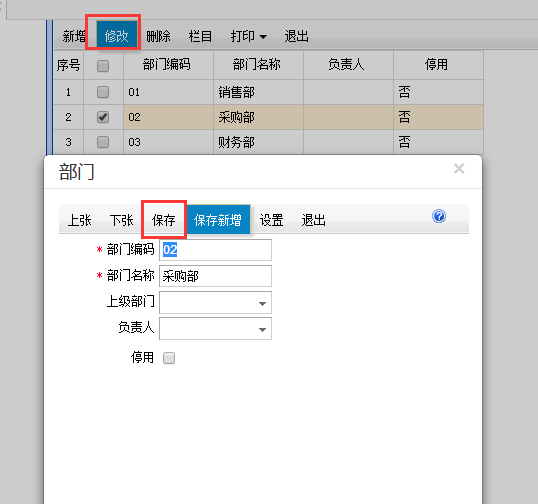
Task: Click into the 部门名称 input field
Action: click(215, 276)
